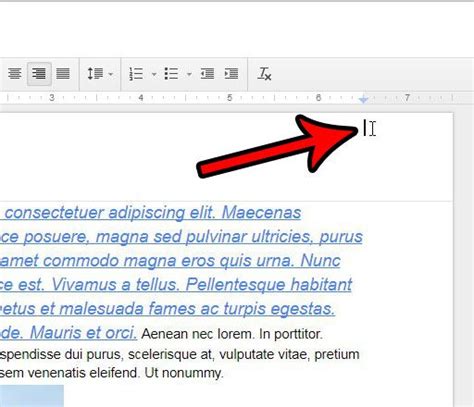Click the text 'scelerisque at, vulputate vitae, pretium'
474x407 pixels.
(244, 354)
